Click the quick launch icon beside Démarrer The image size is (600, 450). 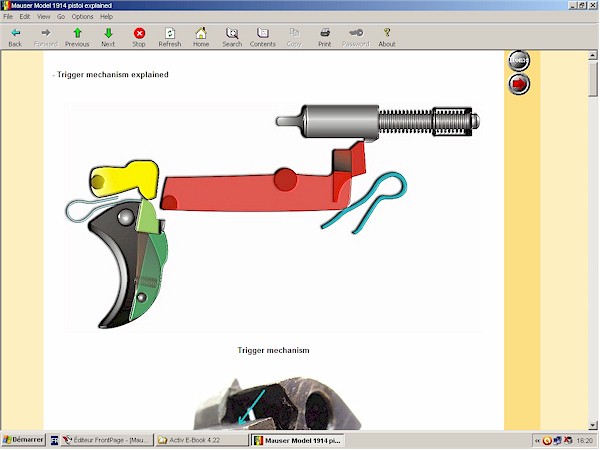54,440
